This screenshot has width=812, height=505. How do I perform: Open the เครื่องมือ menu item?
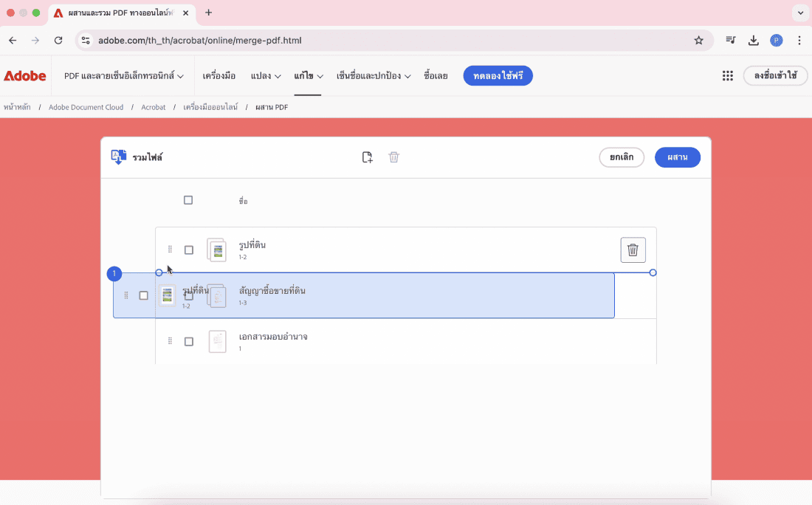219,76
